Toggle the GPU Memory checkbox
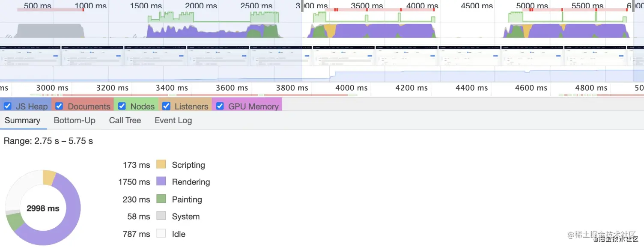 click(220, 106)
